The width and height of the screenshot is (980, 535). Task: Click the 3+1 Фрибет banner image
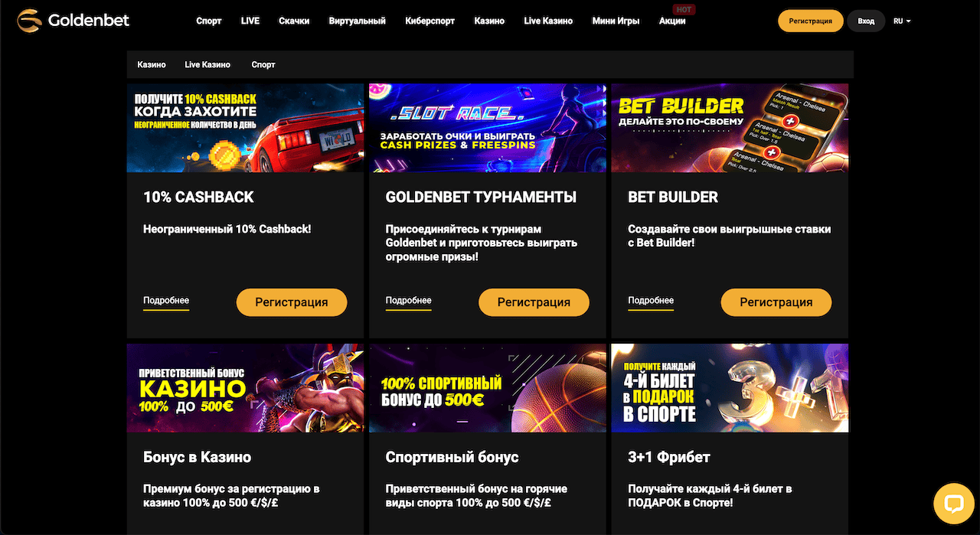(730, 388)
